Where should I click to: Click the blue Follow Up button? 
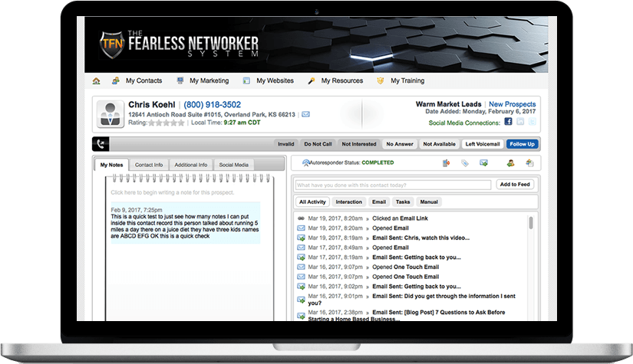click(522, 144)
